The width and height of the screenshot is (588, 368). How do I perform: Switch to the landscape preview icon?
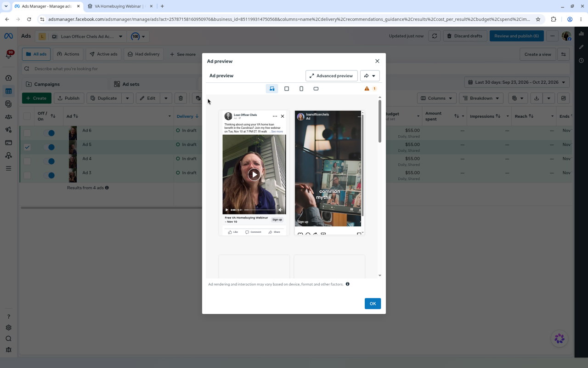click(x=316, y=89)
